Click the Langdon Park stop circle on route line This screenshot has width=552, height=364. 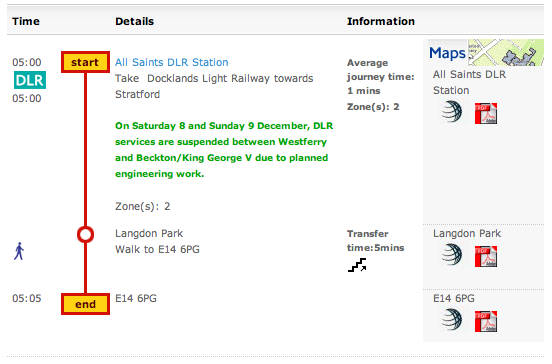(85, 234)
